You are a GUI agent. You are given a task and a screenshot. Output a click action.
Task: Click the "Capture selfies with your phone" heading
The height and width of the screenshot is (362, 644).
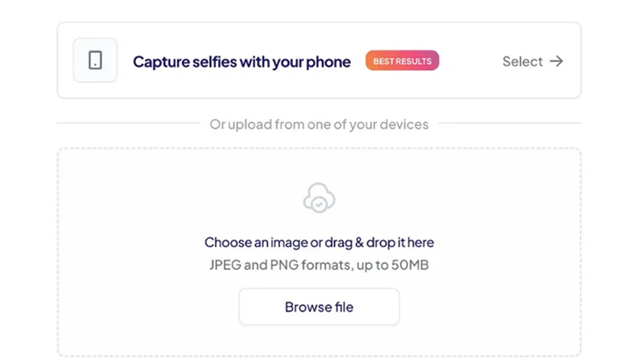pos(242,62)
